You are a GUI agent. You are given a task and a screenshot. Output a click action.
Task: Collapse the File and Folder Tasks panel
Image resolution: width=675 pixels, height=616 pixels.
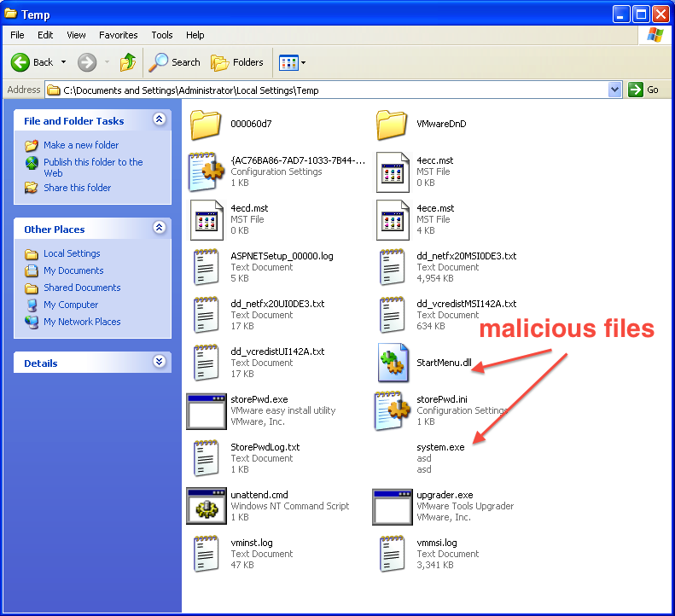[159, 120]
